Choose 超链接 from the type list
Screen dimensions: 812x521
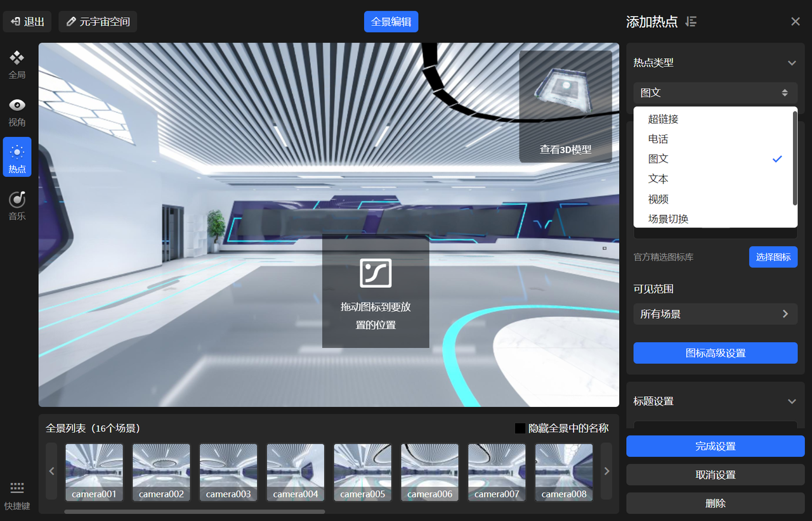click(664, 119)
